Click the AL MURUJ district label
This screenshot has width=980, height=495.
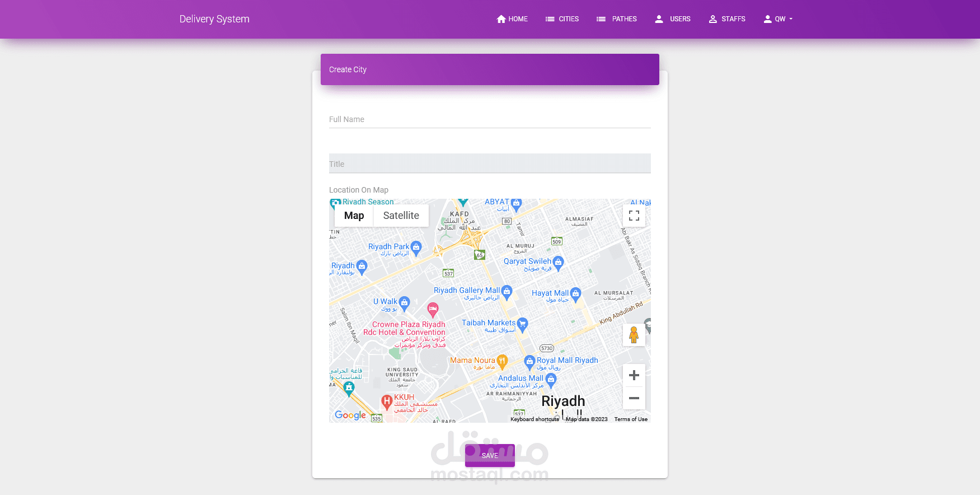tap(521, 246)
